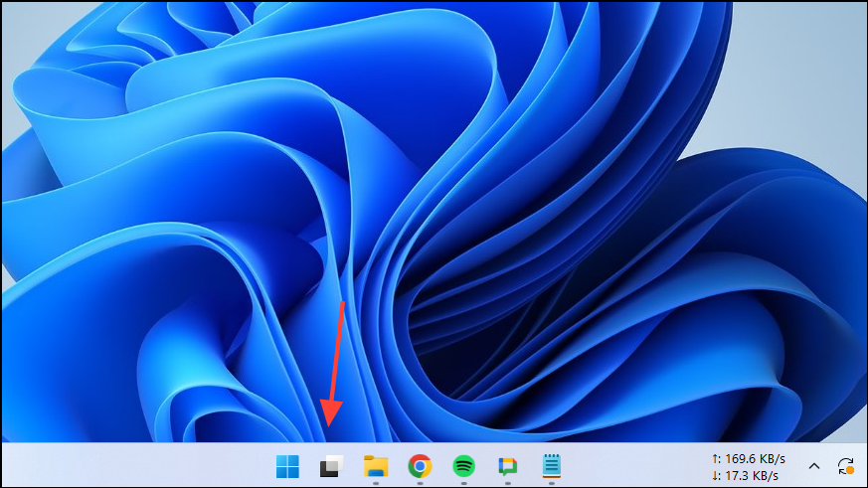Open Google Chat taskbar icon
This screenshot has height=488, width=868.
[x=508, y=466]
